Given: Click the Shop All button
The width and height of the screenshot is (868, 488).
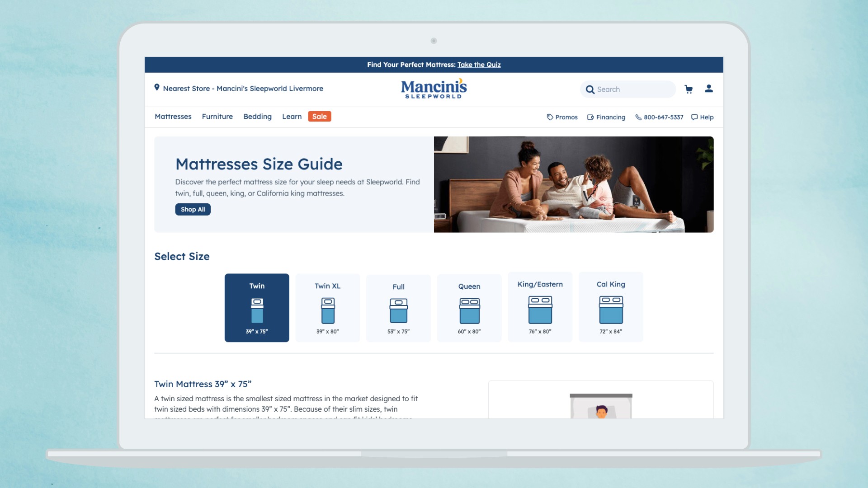Looking at the screenshot, I should pos(193,209).
